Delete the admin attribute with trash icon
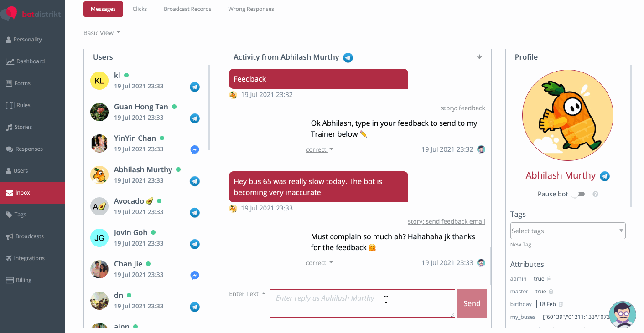The width and height of the screenshot is (644, 333). pos(549,279)
